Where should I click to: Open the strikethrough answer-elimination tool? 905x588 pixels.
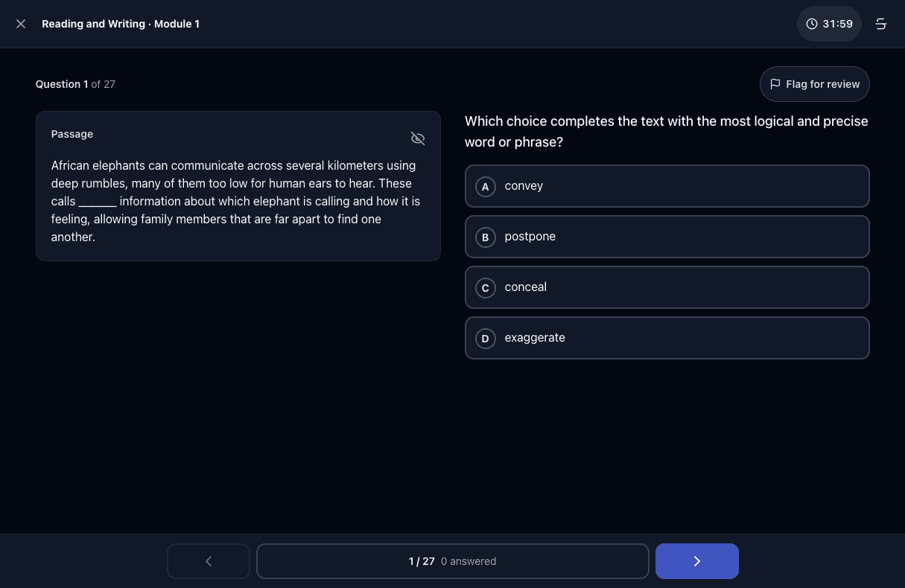[x=880, y=24]
